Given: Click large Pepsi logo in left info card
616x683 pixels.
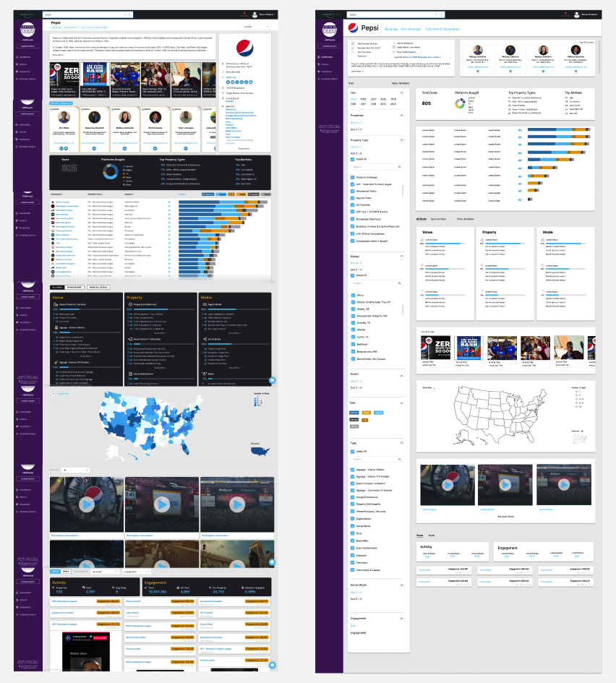Looking at the screenshot, I should tap(244, 48).
